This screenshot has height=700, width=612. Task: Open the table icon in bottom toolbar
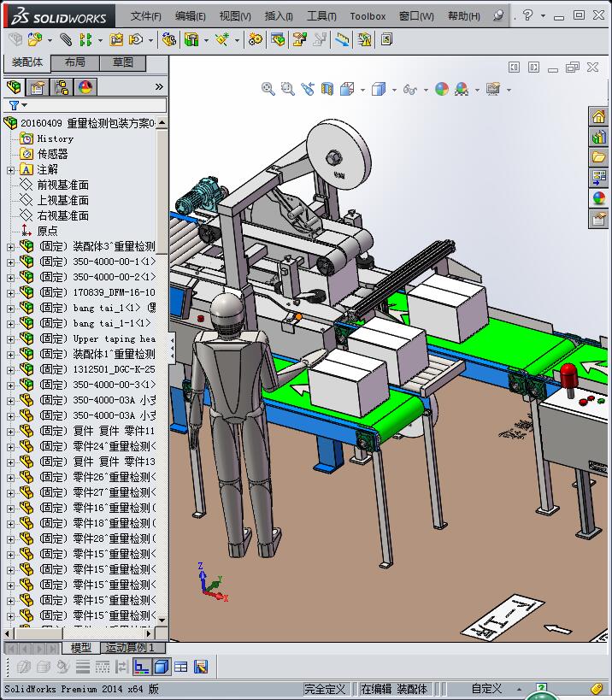tap(181, 667)
